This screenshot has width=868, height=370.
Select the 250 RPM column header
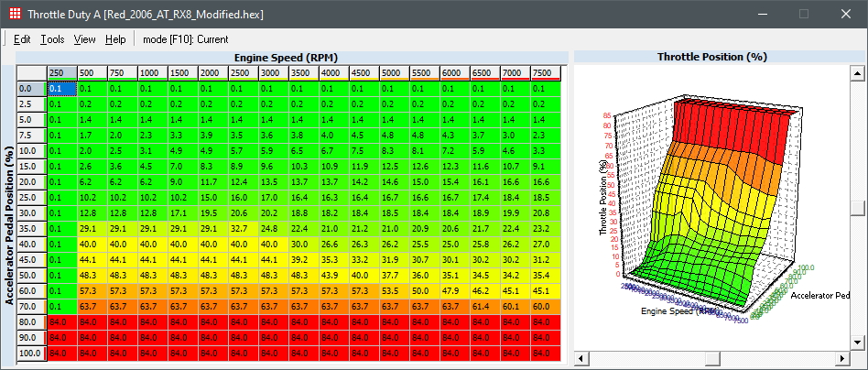tap(62, 73)
